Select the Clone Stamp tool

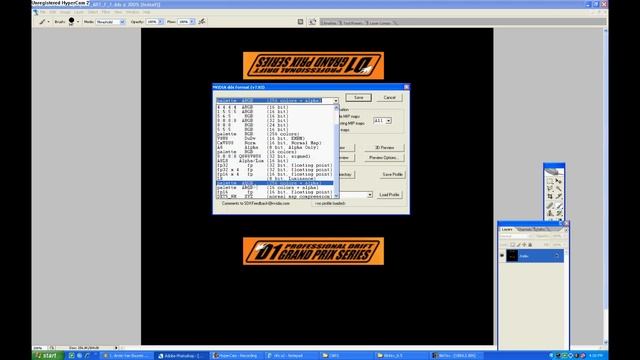[x=550, y=213]
